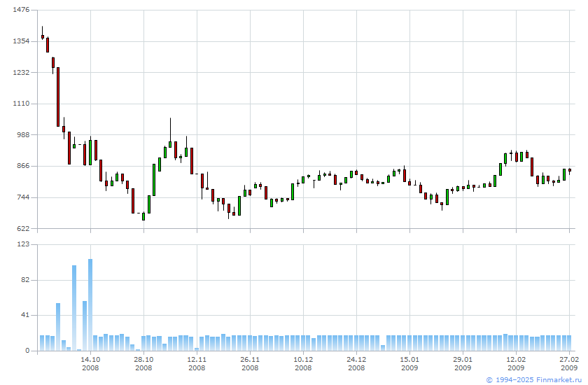Click the 14.10 2008 date label
Image resolution: width=588 pixels, height=385 pixels.
[x=90, y=363]
